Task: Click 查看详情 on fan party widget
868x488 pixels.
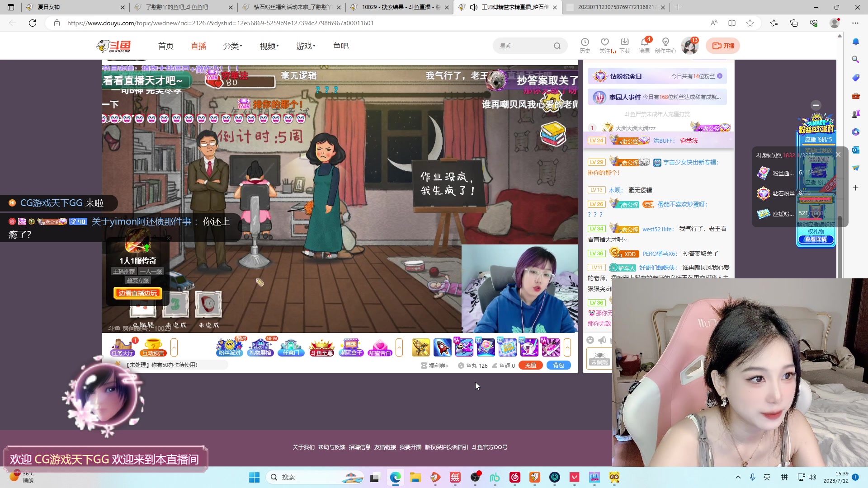Action: click(816, 239)
